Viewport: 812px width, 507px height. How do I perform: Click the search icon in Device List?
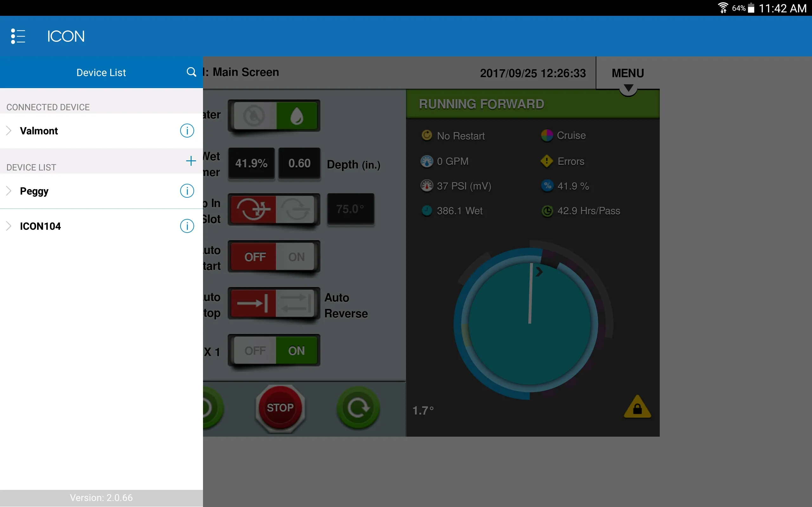click(191, 72)
